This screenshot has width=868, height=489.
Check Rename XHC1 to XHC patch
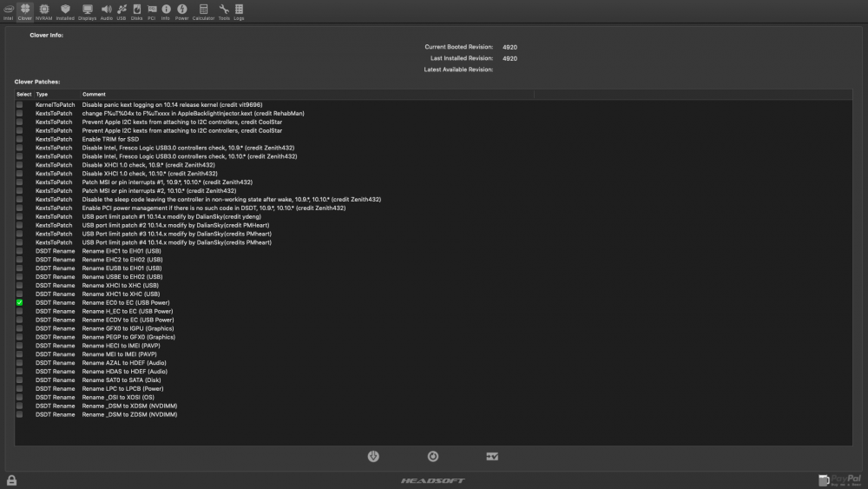tap(19, 294)
